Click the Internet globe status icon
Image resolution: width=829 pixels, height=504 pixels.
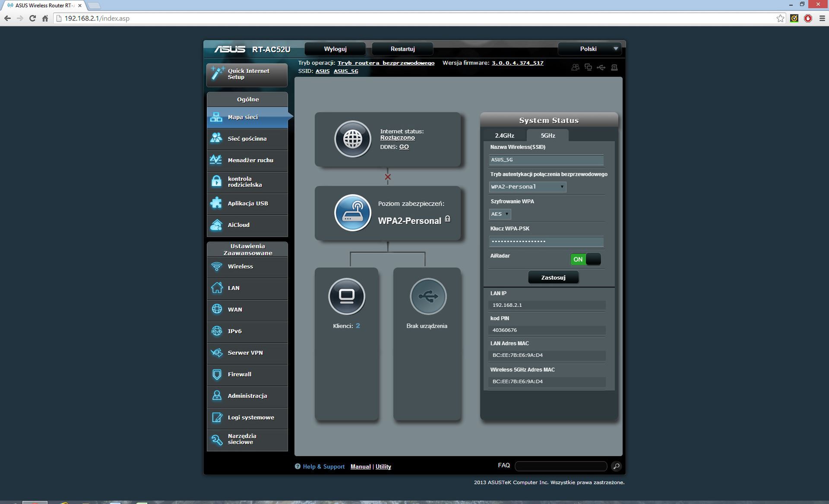353,139
